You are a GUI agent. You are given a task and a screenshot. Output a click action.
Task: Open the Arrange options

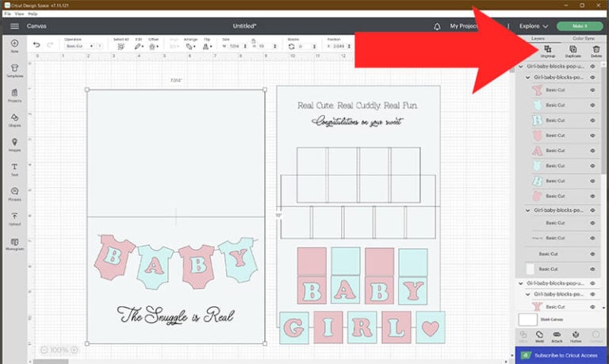[190, 46]
